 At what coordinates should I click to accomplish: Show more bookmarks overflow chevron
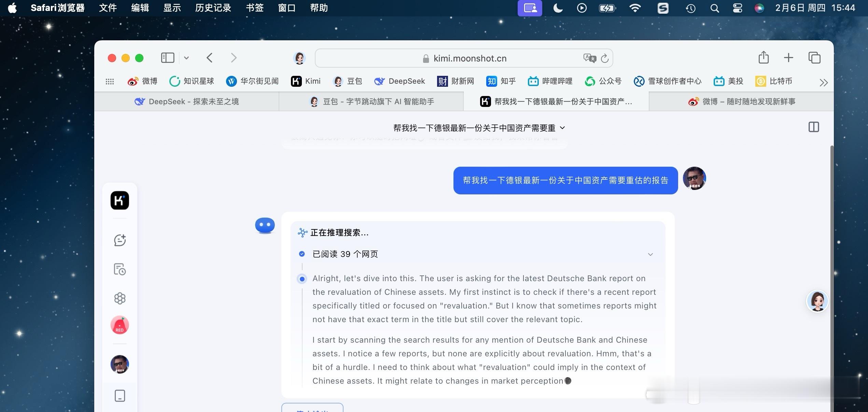pyautogui.click(x=824, y=82)
